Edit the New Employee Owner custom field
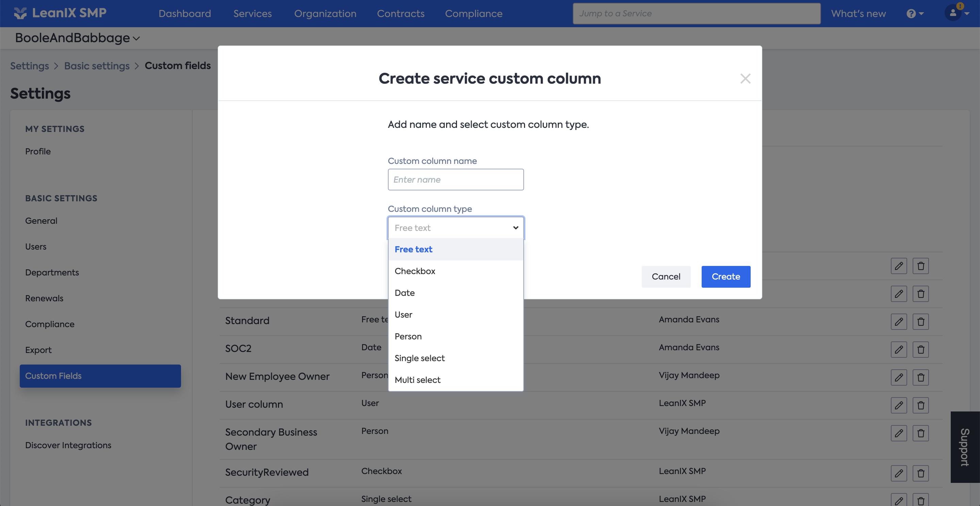 pos(899,377)
